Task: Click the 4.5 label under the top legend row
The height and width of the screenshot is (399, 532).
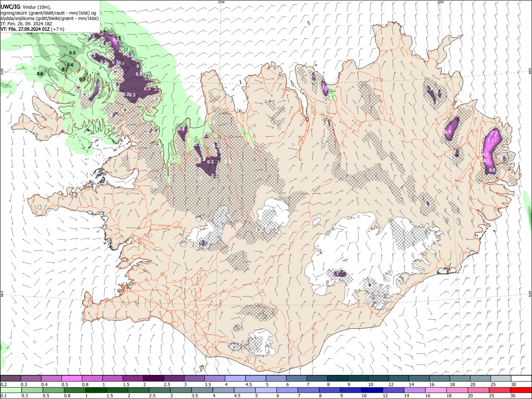Action: pos(249,384)
